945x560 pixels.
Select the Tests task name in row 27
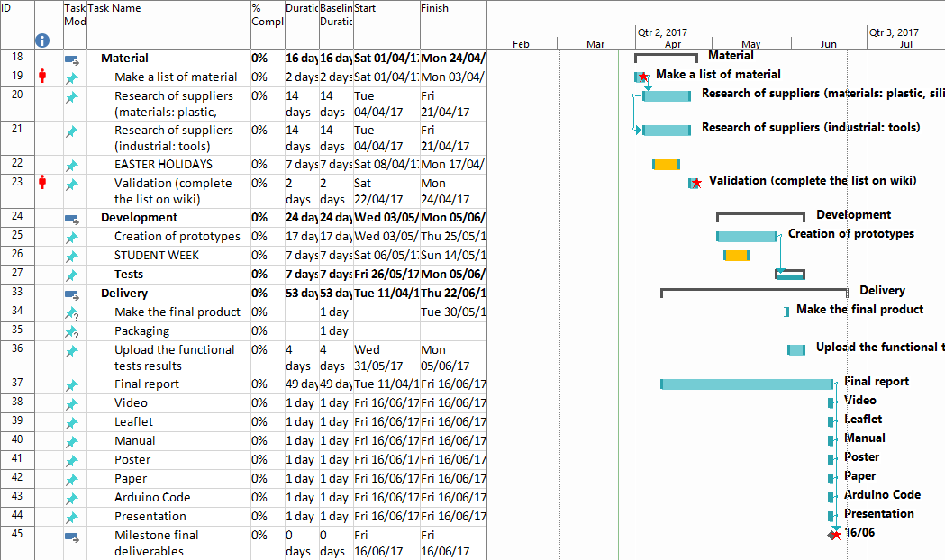(x=129, y=275)
